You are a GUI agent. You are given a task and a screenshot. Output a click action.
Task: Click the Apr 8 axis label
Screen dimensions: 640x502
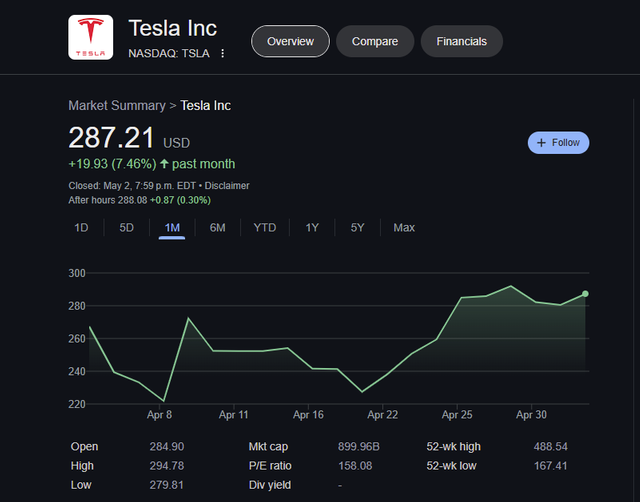pyautogui.click(x=159, y=415)
